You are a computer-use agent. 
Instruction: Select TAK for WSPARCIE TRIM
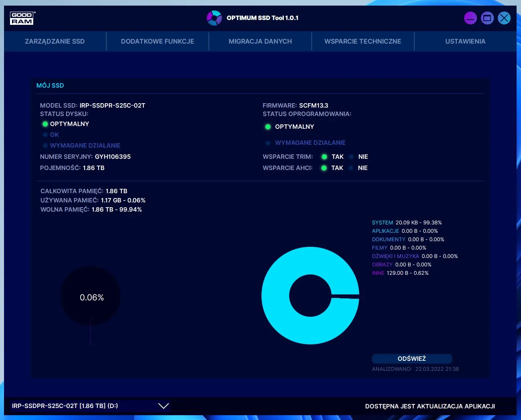click(324, 157)
